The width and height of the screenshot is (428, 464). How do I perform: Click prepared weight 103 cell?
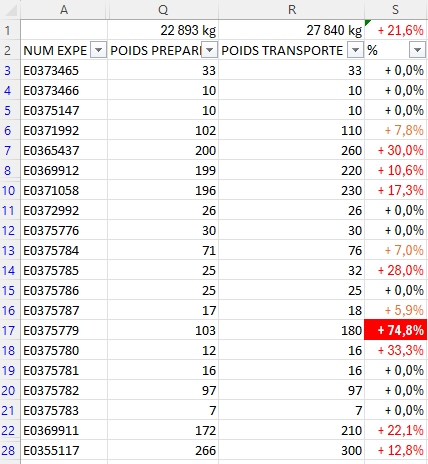(x=163, y=331)
